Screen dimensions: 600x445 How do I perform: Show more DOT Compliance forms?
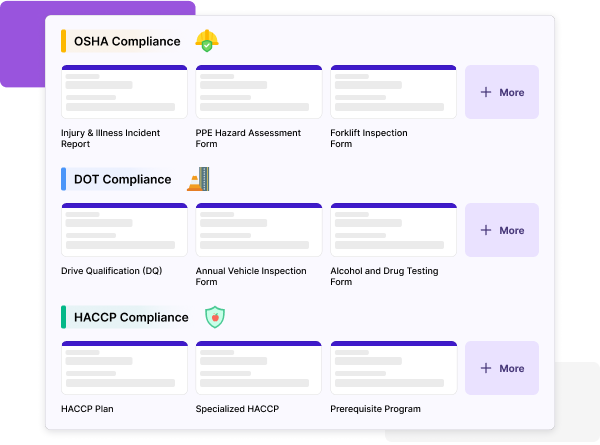pyautogui.click(x=502, y=230)
